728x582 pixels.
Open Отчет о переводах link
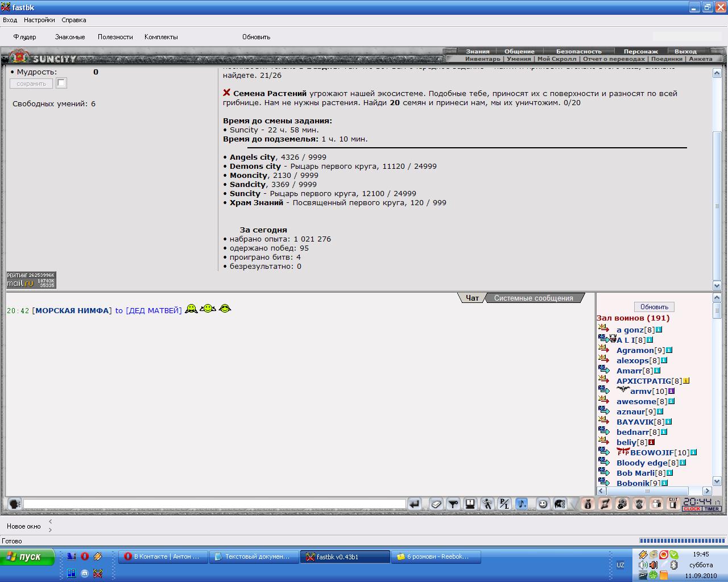pyautogui.click(x=614, y=59)
